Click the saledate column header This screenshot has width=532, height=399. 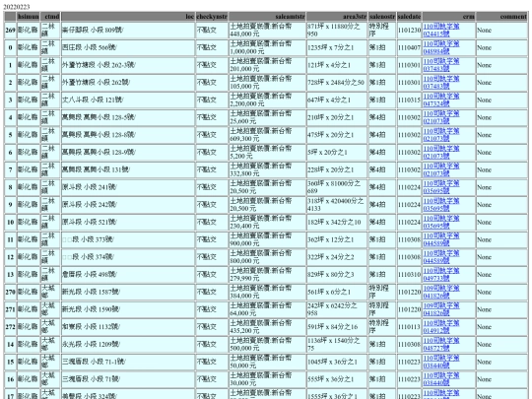[409, 17]
